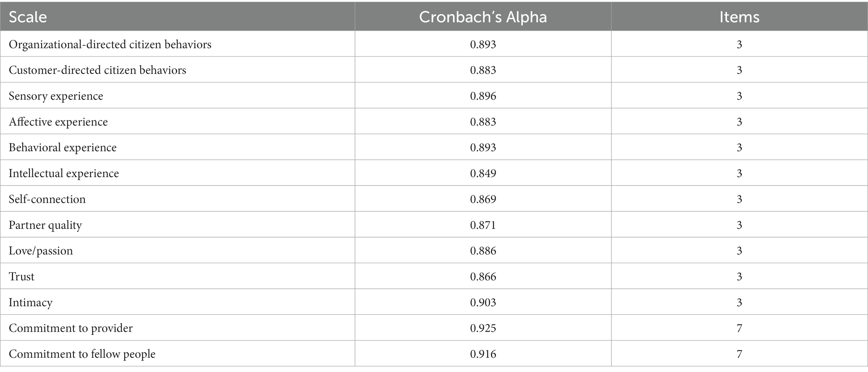Select the Trust row label
The height and width of the screenshot is (372, 868).
tap(21, 277)
